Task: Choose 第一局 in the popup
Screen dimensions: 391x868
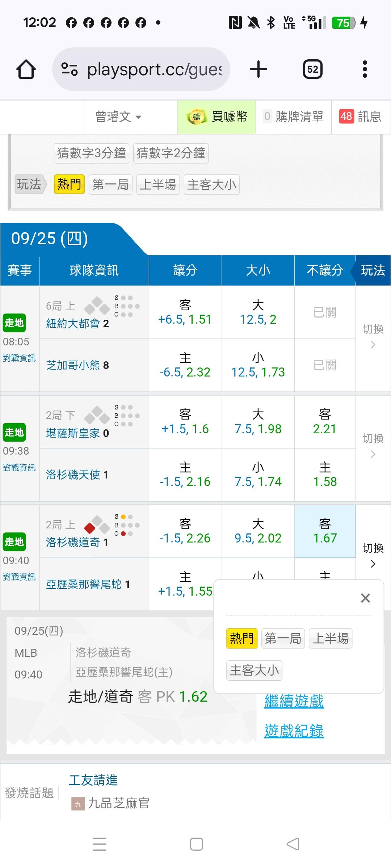Action: 283,638
